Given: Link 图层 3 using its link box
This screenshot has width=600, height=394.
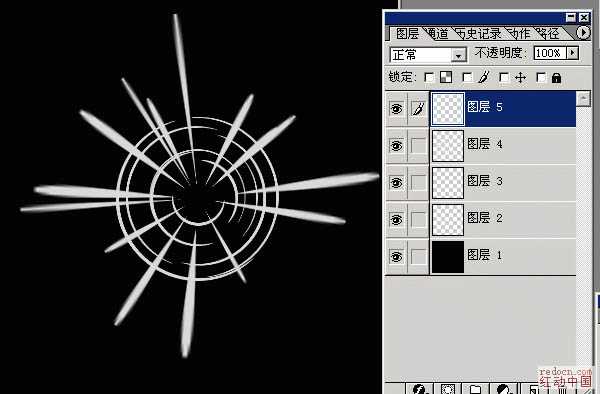Looking at the screenshot, I should point(418,183).
